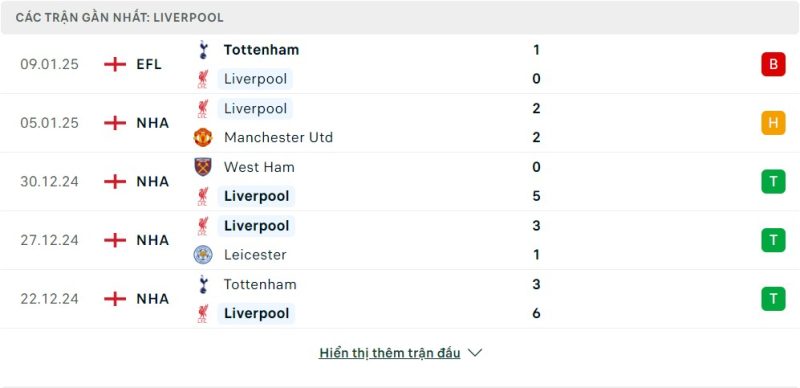Viewport: 800px width, 388px height.
Task: Click the green T badge for the West Ham match
Action: click(773, 181)
